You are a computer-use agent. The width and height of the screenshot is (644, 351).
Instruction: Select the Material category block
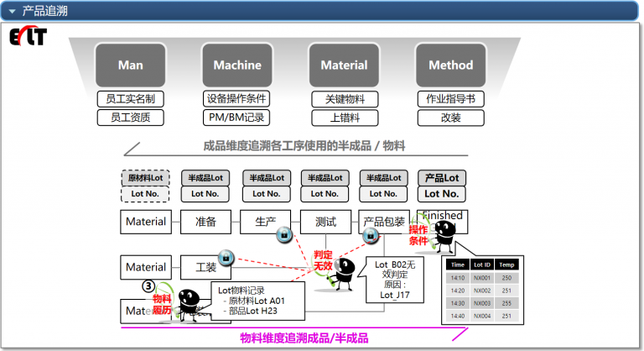(x=344, y=65)
